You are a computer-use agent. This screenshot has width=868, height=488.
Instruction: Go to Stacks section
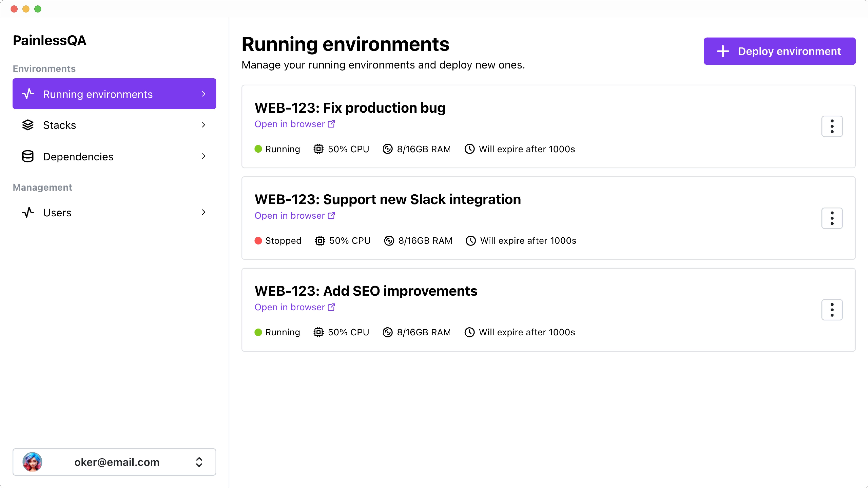(114, 125)
